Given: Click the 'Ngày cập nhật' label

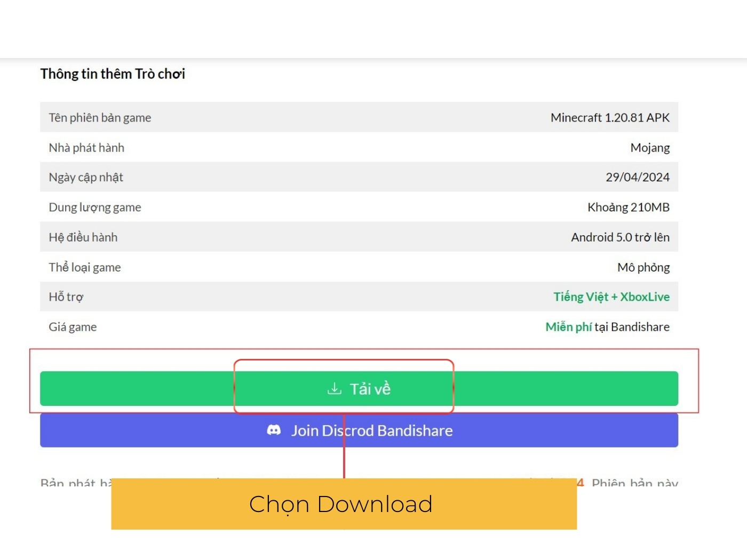Looking at the screenshot, I should point(86,178).
